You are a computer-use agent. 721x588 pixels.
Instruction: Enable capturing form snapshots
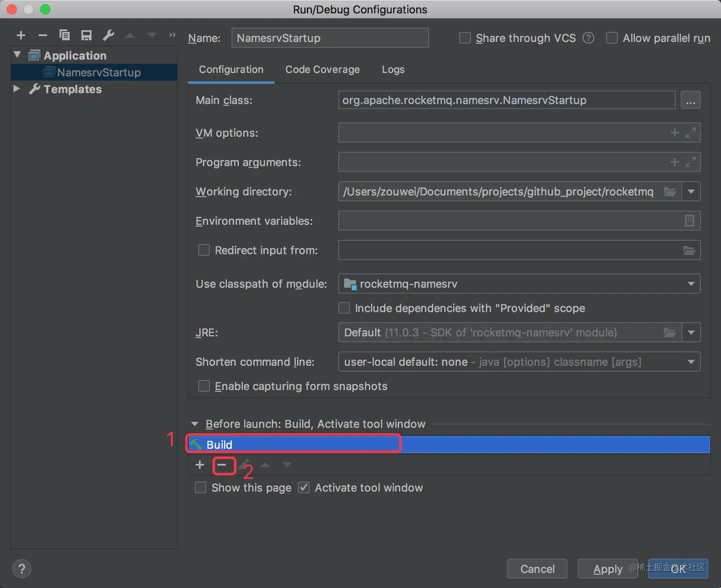[204, 386]
